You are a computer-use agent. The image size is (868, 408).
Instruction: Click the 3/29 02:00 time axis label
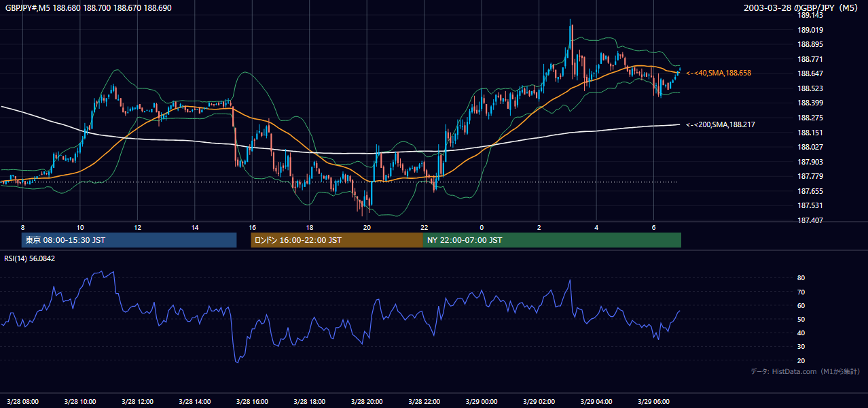click(x=539, y=402)
